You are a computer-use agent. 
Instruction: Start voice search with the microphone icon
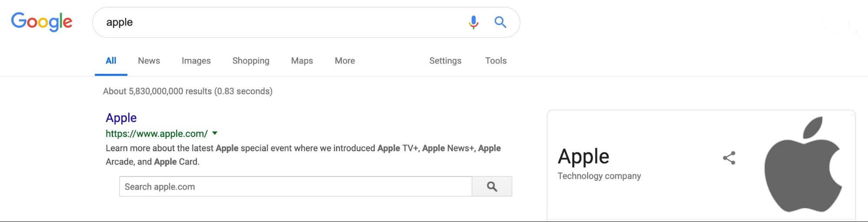473,22
